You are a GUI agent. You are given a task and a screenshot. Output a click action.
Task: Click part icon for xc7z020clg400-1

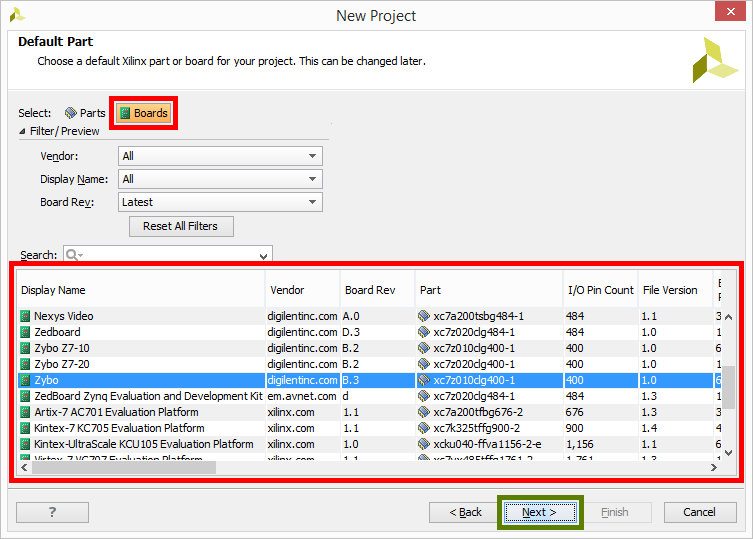point(424,364)
